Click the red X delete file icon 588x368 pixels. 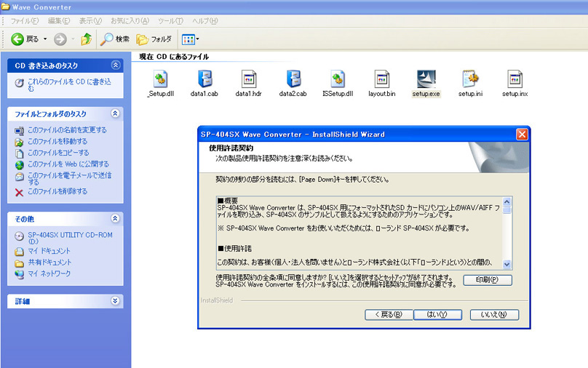coord(19,193)
